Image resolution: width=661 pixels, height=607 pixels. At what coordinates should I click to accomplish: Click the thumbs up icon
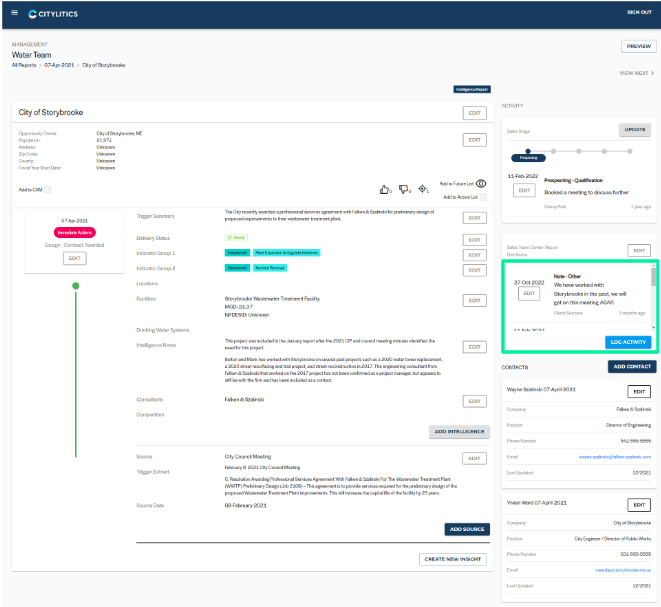tap(385, 188)
